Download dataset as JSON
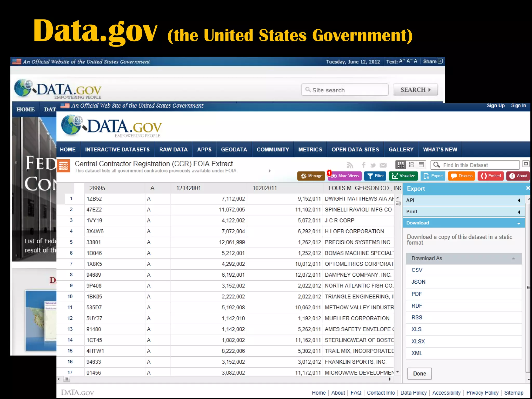This screenshot has width=532, height=399. pos(464,282)
